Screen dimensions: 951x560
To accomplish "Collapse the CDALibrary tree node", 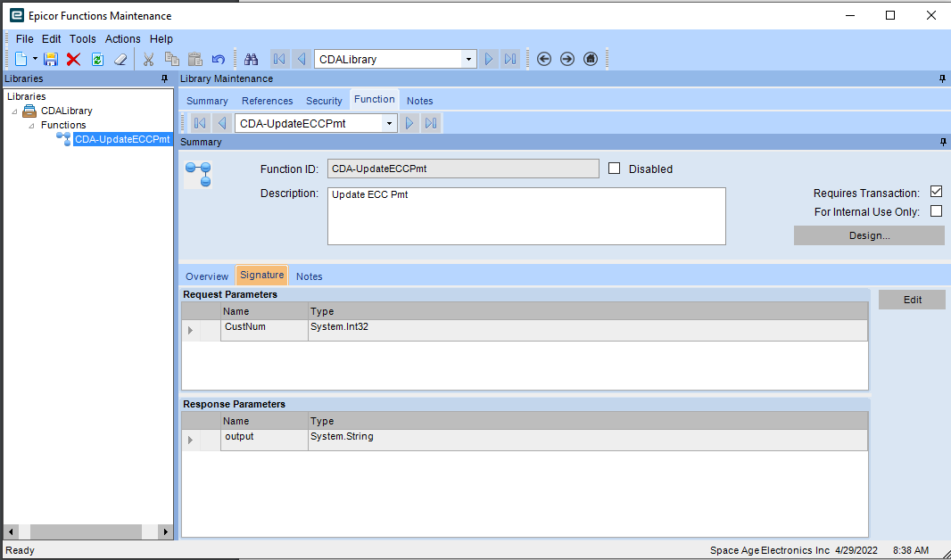I will pos(14,111).
